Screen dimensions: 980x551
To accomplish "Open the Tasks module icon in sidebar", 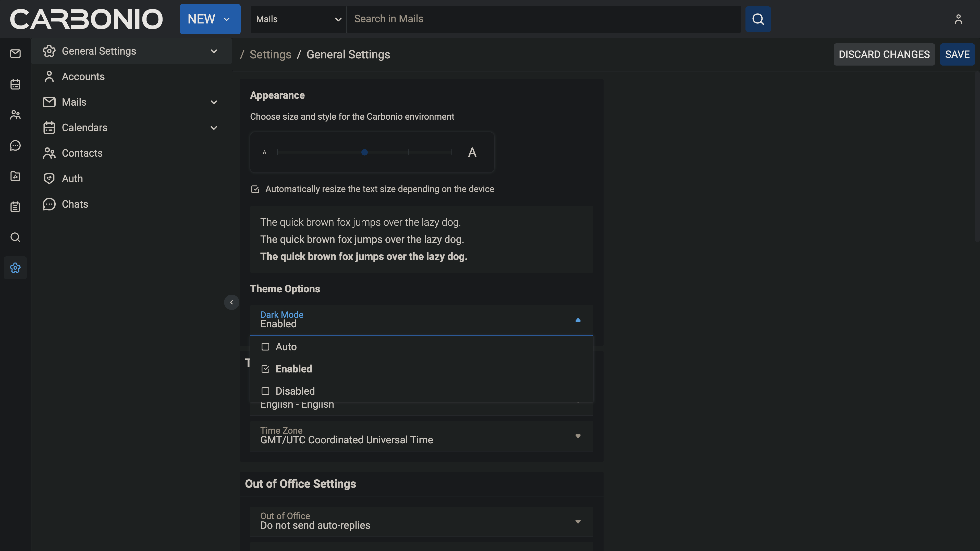I will click(x=15, y=206).
